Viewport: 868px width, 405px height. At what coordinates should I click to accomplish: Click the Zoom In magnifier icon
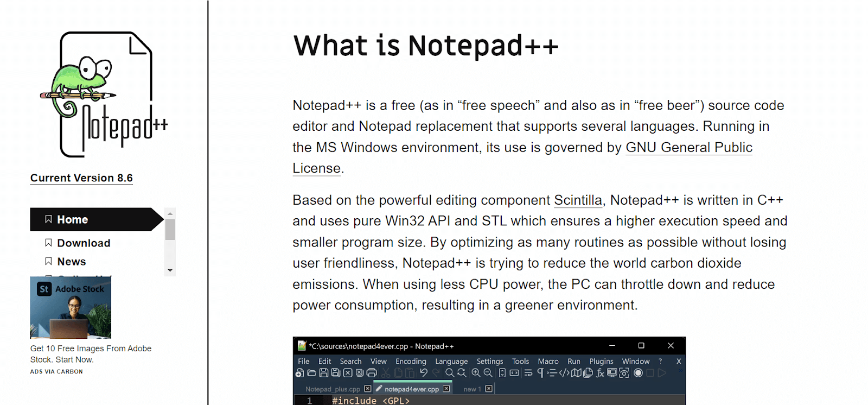[x=476, y=373]
